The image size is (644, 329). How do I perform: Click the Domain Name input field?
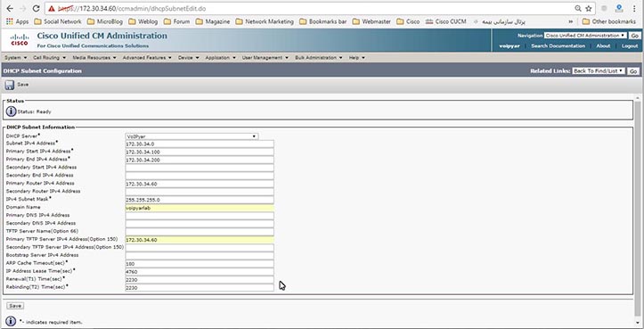(x=200, y=208)
